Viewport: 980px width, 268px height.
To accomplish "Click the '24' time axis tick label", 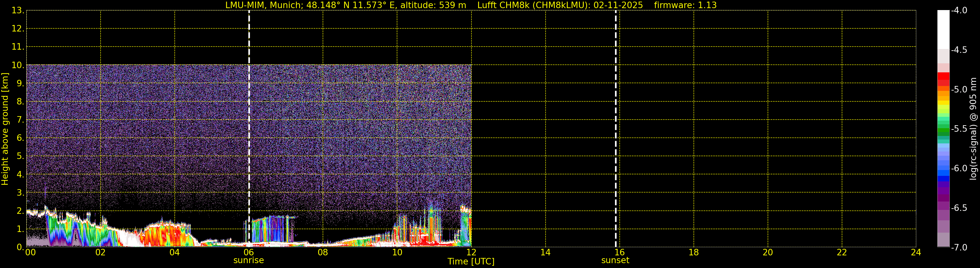I will pos(916,252).
